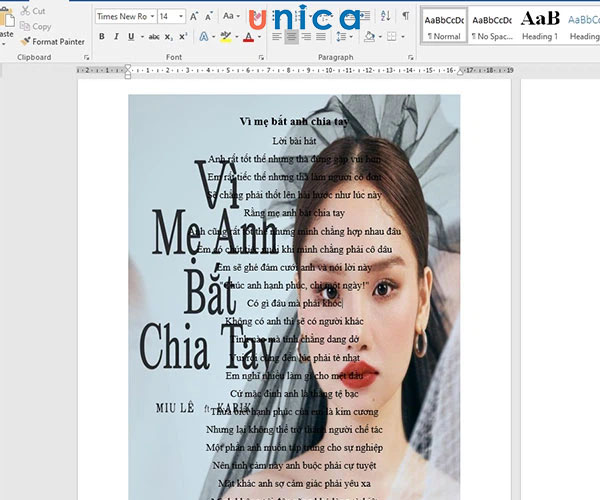The height and width of the screenshot is (500, 600).
Task: Open the Paragraph dialog launcher
Action: 411,57
